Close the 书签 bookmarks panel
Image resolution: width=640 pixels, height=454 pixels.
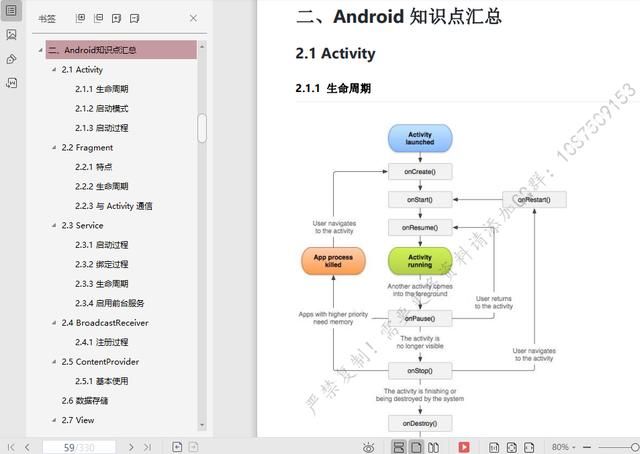[x=193, y=18]
